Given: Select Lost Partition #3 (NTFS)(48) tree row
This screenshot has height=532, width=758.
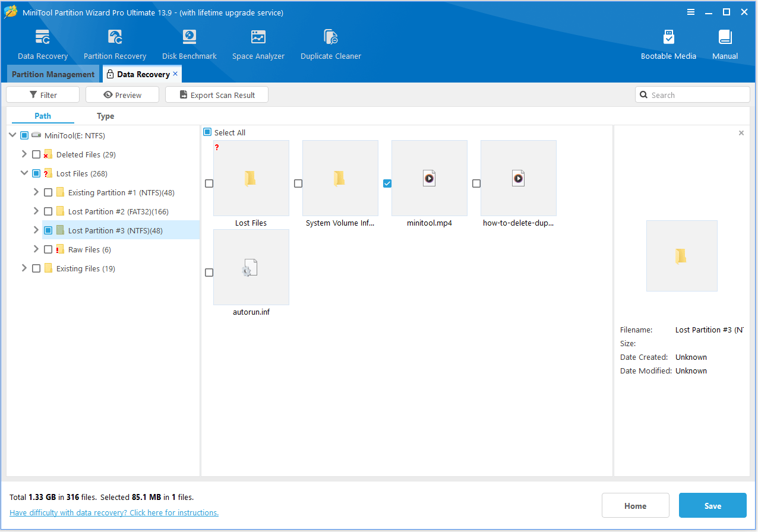Looking at the screenshot, I should tap(121, 230).
